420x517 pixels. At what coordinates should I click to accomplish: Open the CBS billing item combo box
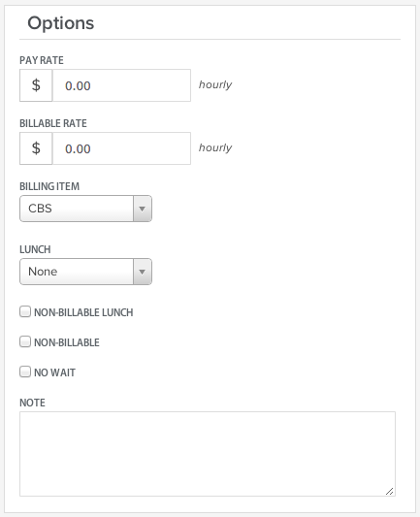pyautogui.click(x=85, y=209)
